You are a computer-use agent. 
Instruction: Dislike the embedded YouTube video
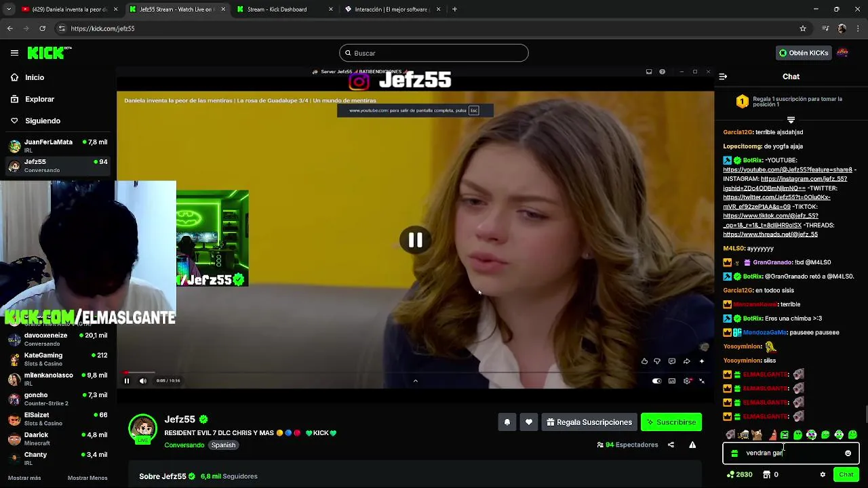click(657, 361)
